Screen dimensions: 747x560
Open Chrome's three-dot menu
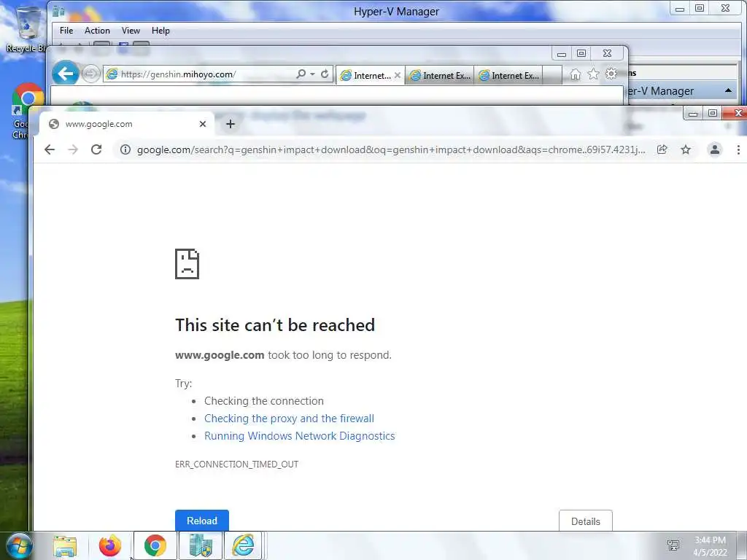(738, 149)
